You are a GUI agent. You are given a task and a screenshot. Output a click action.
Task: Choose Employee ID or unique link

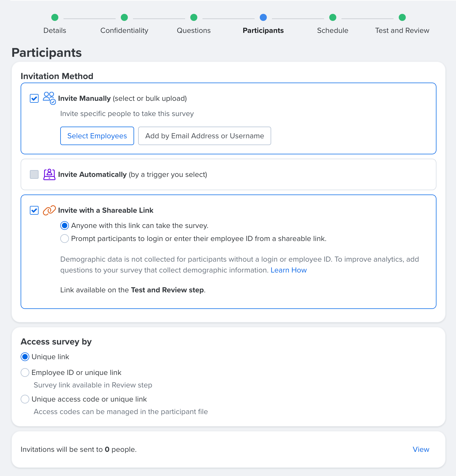pyautogui.click(x=25, y=372)
